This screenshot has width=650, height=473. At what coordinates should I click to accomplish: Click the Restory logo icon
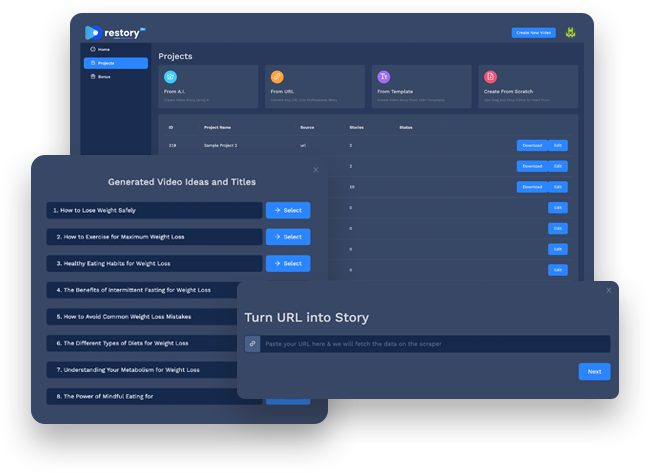92,33
